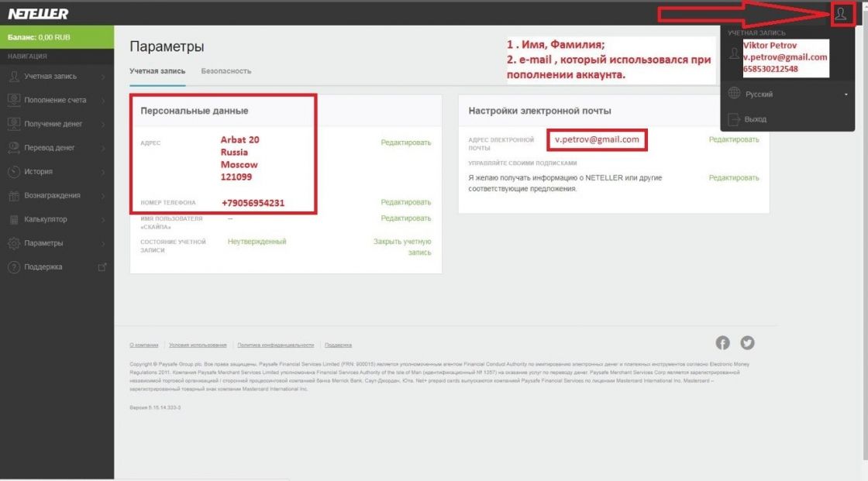
Task: Click Выход to log out
Action: pos(757,119)
